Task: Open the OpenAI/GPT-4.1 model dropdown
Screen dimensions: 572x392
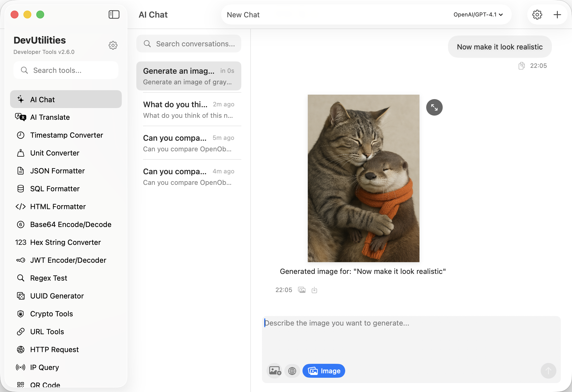Action: (x=478, y=15)
